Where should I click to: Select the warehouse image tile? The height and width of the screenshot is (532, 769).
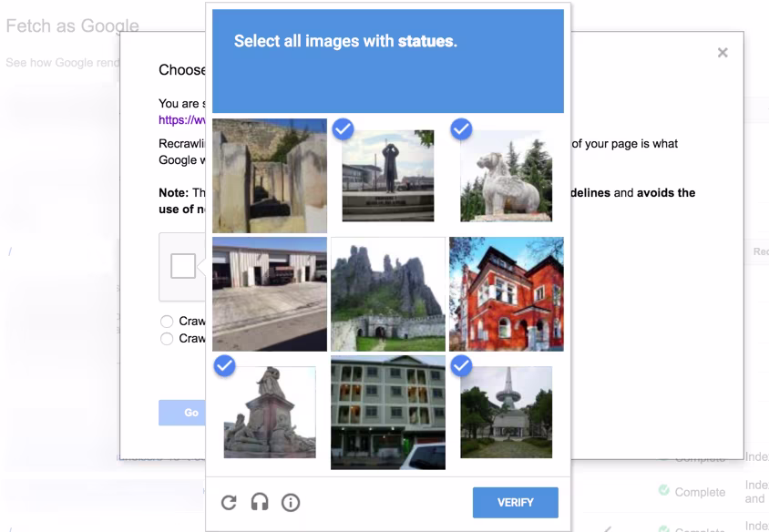tap(270, 292)
